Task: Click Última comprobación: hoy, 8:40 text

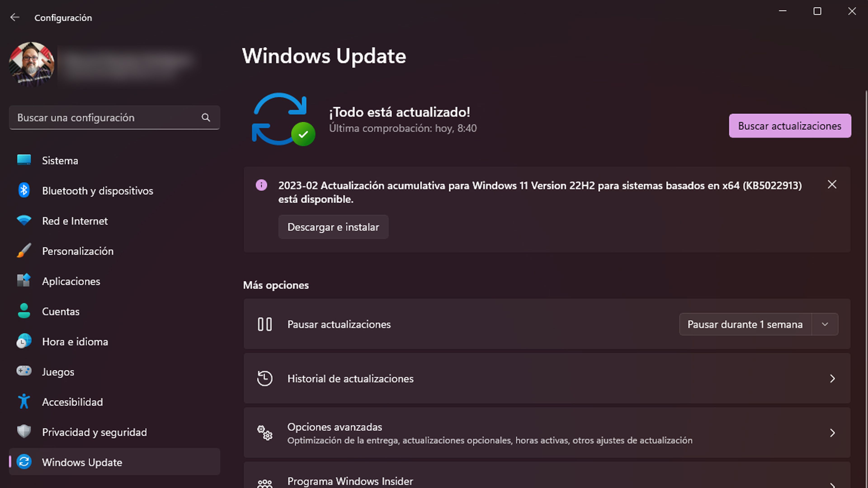Action: click(403, 128)
